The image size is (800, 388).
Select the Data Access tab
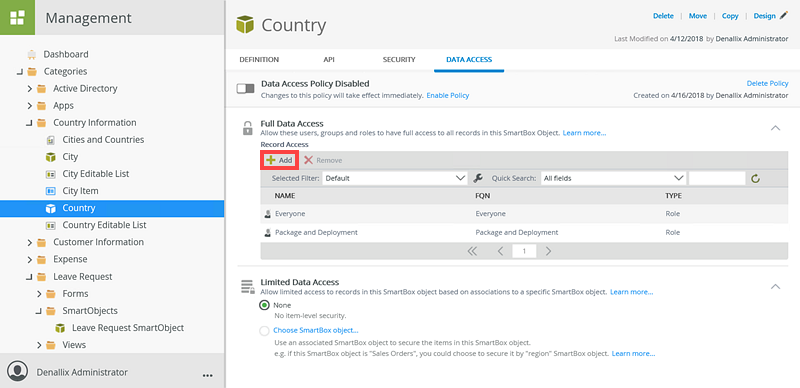(x=469, y=60)
